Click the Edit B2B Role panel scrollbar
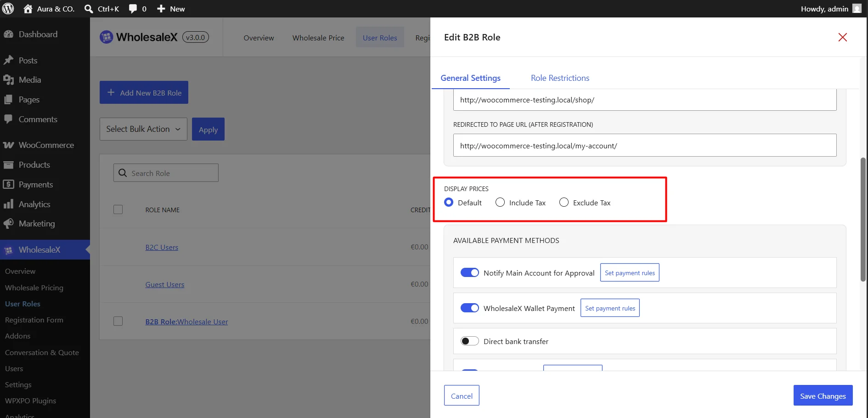 tap(863, 220)
